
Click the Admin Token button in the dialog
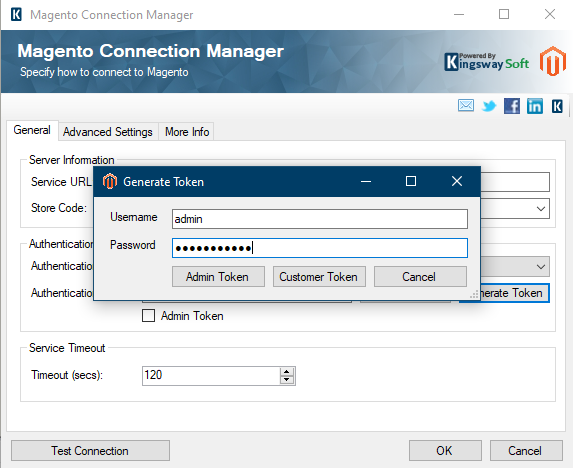coord(218,277)
